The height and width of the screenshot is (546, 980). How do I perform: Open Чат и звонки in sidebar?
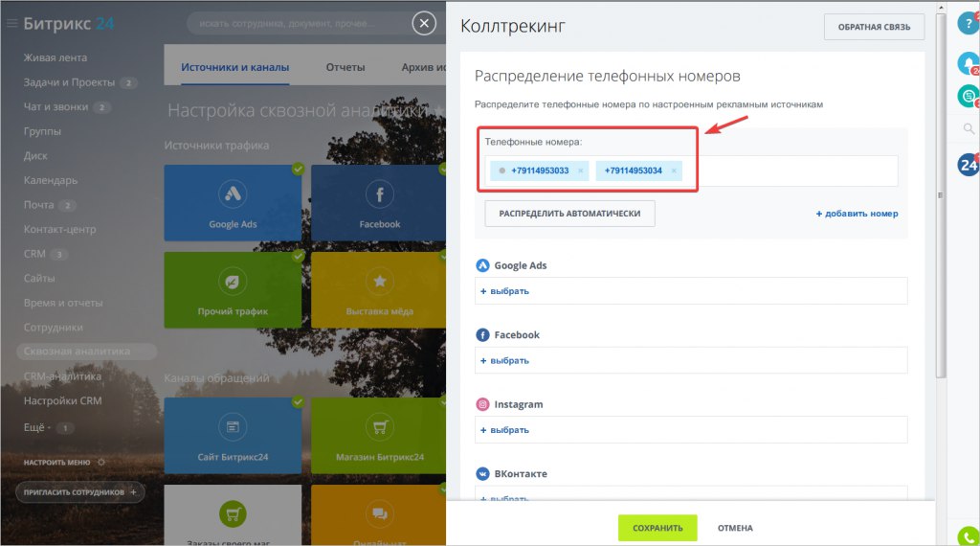(x=56, y=107)
